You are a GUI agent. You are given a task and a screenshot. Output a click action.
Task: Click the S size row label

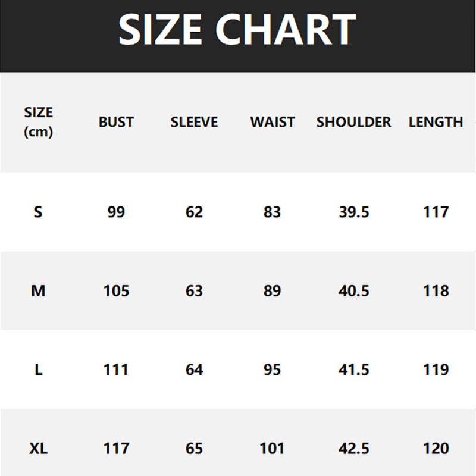(38, 212)
